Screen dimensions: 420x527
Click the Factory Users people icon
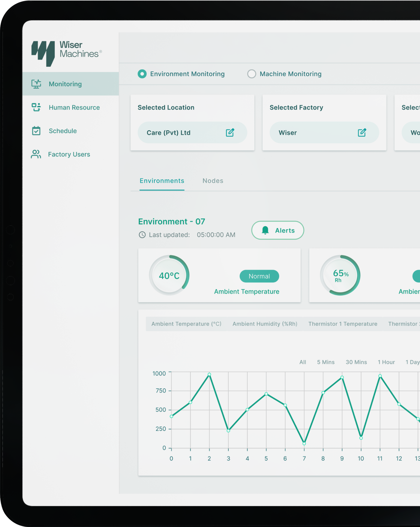click(36, 154)
